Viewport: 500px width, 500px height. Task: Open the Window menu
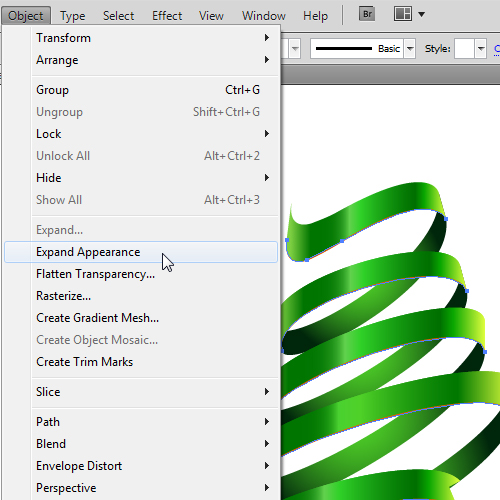(x=264, y=16)
